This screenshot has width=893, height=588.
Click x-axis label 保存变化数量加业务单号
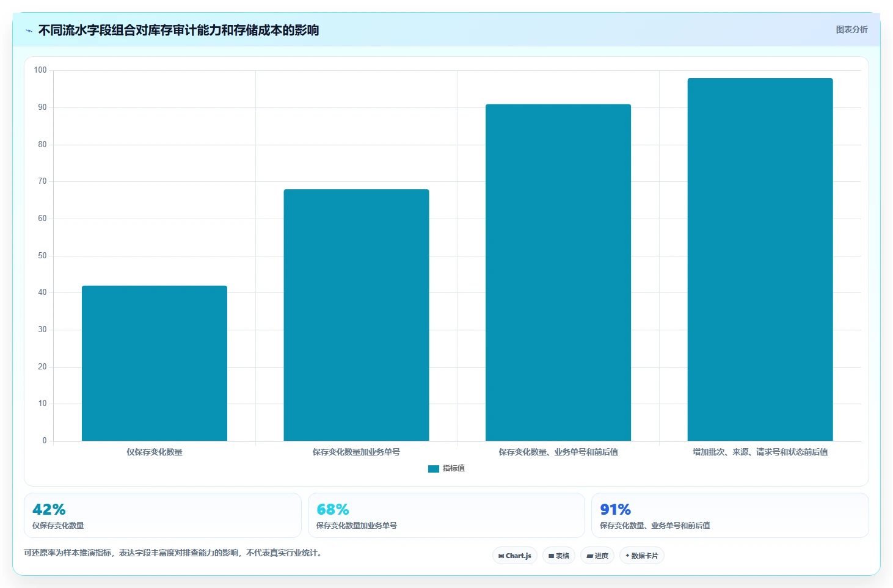click(x=356, y=452)
